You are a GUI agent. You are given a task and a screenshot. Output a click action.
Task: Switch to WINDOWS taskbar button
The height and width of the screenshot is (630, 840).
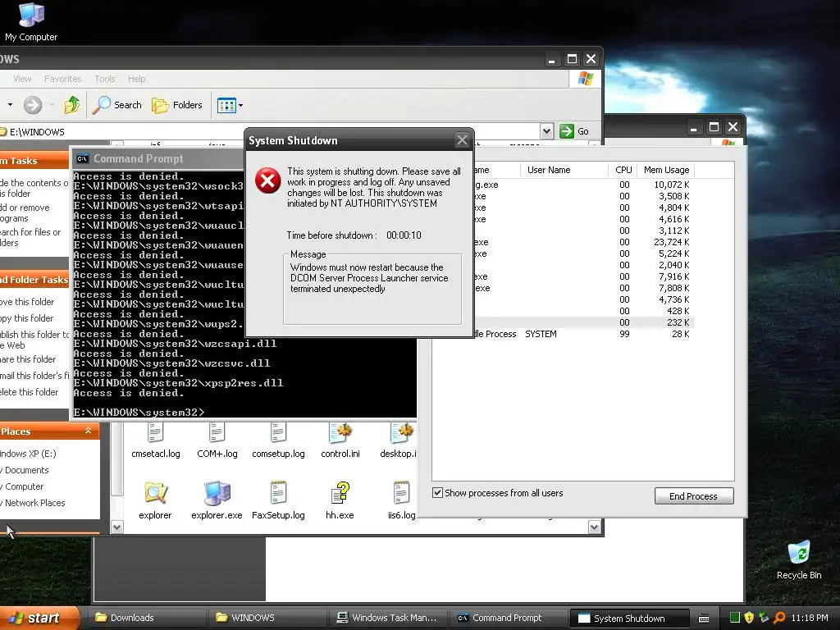click(265, 618)
